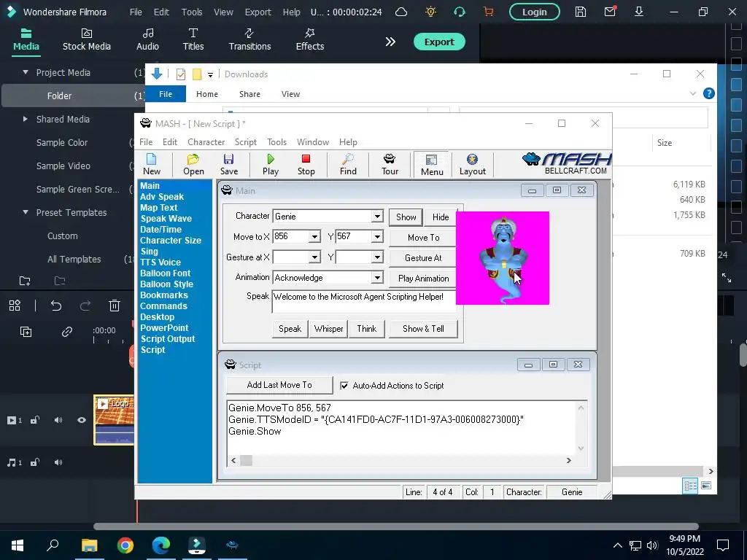Mute audio track 1 speaker
The width and height of the screenshot is (747, 560).
point(58,462)
